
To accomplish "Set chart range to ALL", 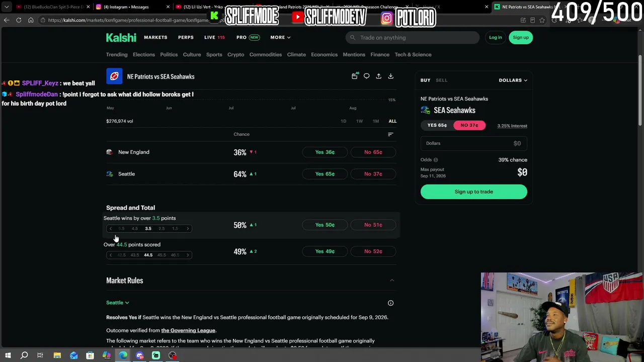I will pos(392,121).
